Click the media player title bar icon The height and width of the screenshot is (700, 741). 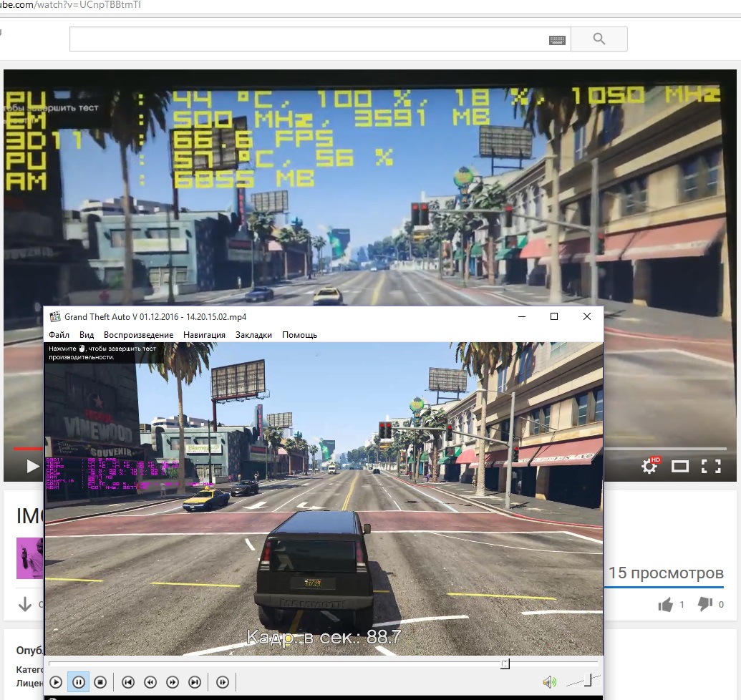pos(55,316)
